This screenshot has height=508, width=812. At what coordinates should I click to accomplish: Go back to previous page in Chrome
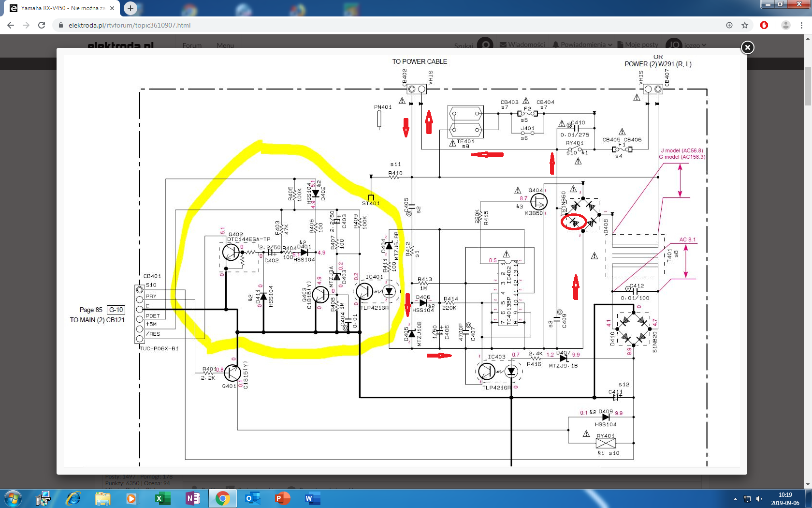click(11, 25)
